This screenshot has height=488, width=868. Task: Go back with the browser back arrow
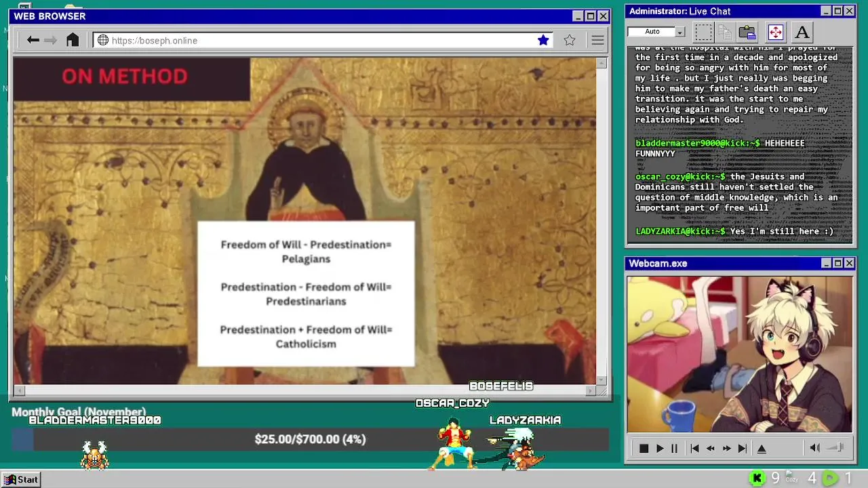point(33,41)
